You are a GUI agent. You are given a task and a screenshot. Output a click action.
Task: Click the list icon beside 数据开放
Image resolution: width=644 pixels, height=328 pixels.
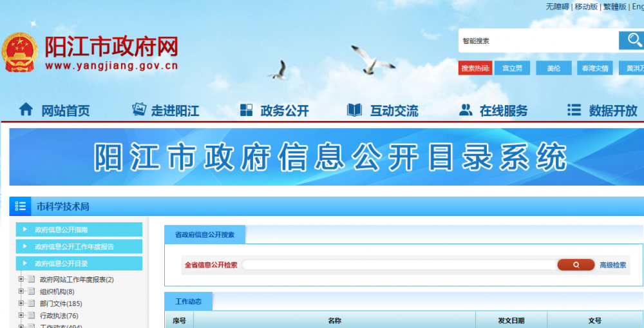pos(574,110)
